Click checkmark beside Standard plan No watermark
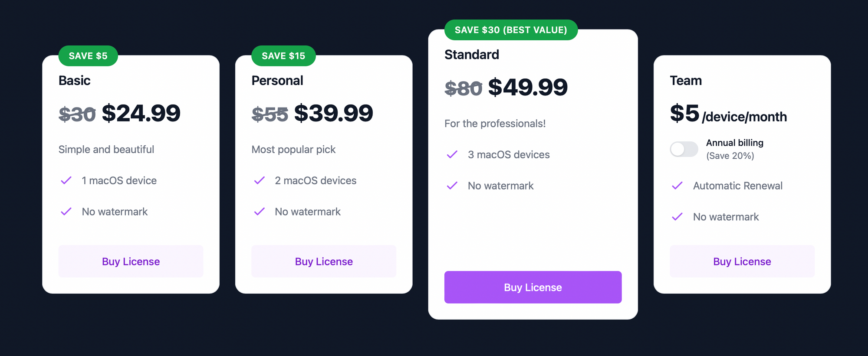The height and width of the screenshot is (356, 868). pos(452,186)
